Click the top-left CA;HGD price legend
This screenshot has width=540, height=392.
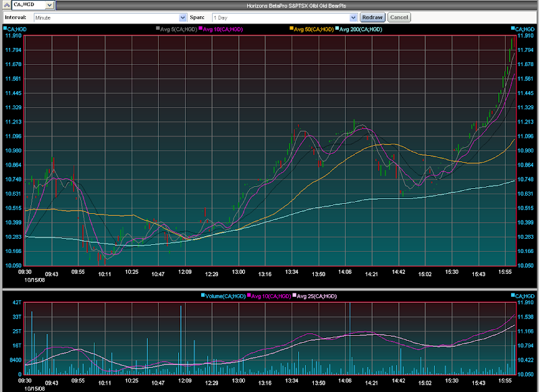(x=15, y=29)
